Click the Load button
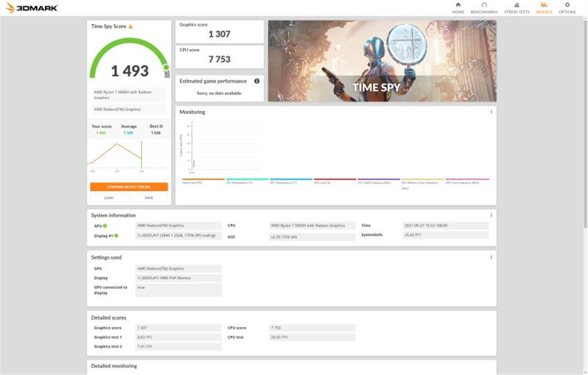 click(109, 198)
